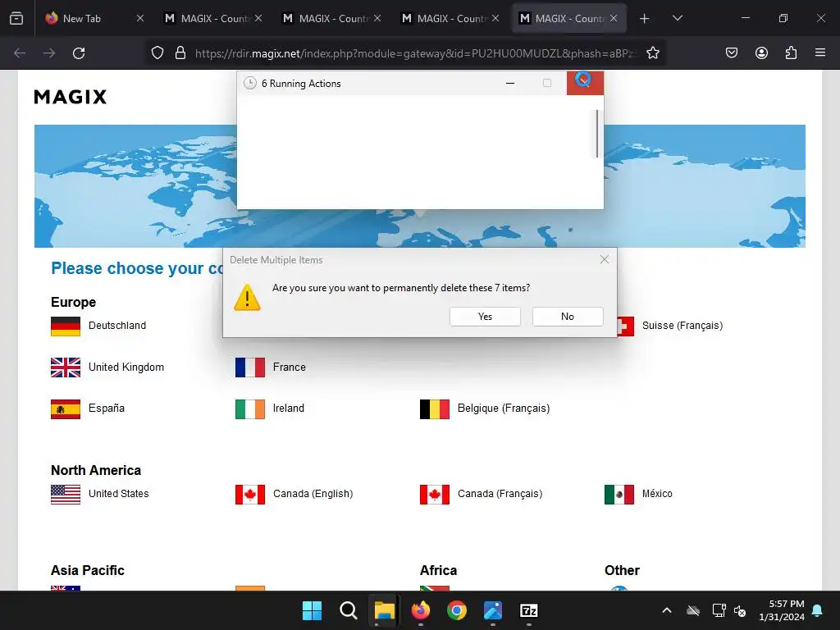Go back to previous page
Image resolution: width=840 pixels, height=630 pixels.
click(x=20, y=53)
